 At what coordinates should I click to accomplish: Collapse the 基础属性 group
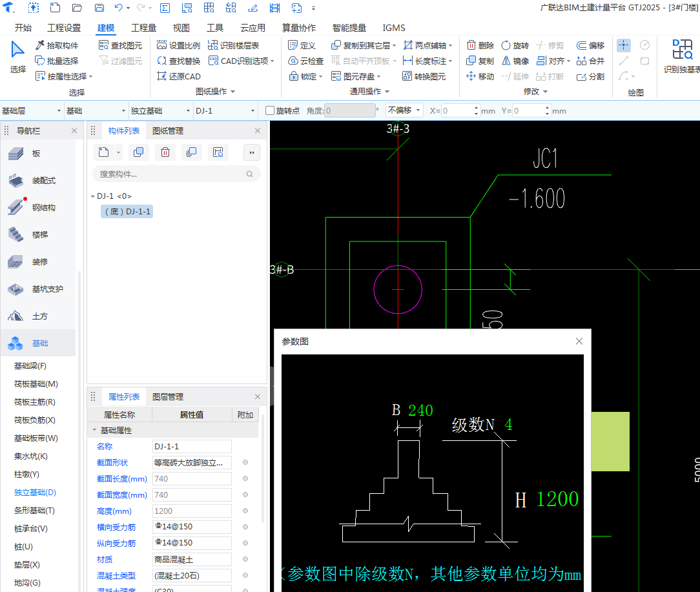pos(94,431)
